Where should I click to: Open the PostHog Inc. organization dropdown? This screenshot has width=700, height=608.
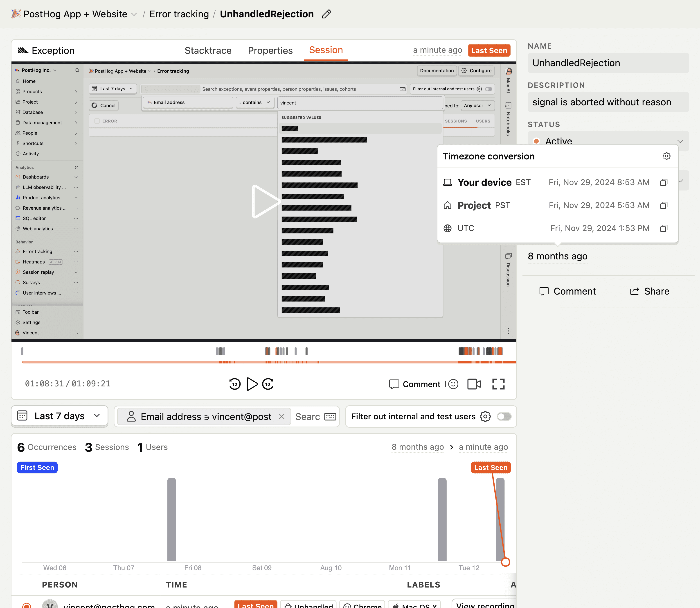coord(36,70)
